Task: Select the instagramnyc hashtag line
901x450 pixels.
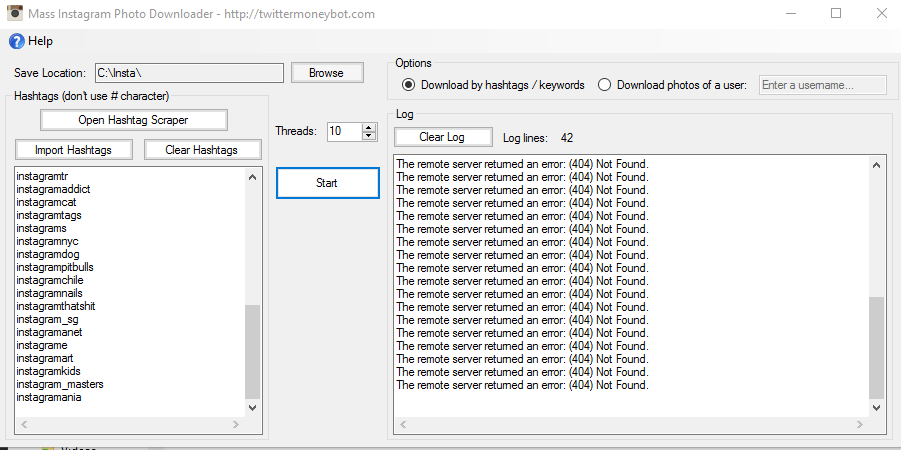Action: (x=47, y=241)
